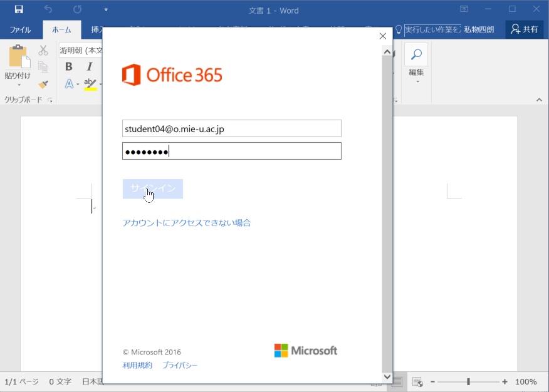Apply text effects with the A icon
The width and height of the screenshot is (549, 392).
pos(69,84)
